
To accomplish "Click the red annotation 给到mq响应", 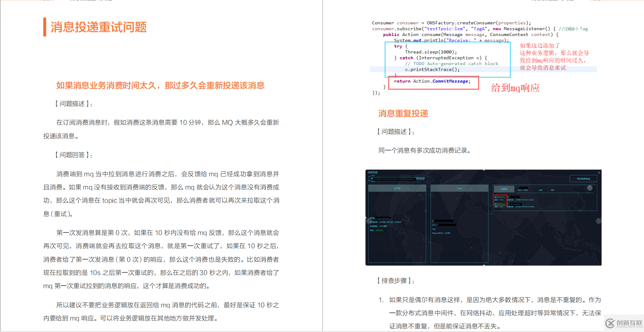I will point(515,88).
